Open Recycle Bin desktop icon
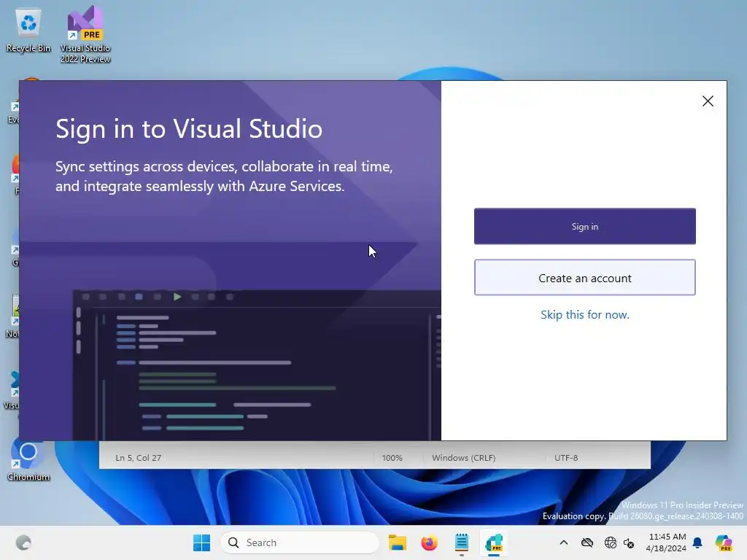Viewport: 747px width, 560px height. (x=28, y=31)
